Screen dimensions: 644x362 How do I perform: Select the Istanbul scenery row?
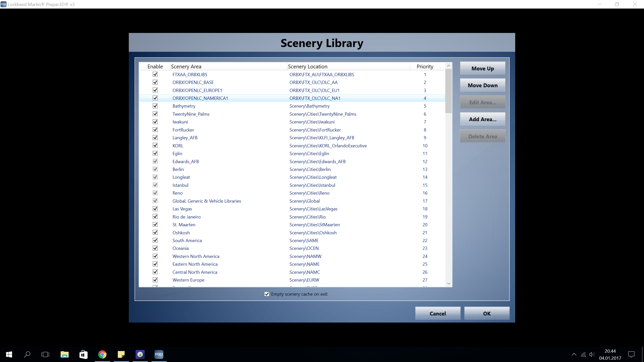tap(292, 185)
